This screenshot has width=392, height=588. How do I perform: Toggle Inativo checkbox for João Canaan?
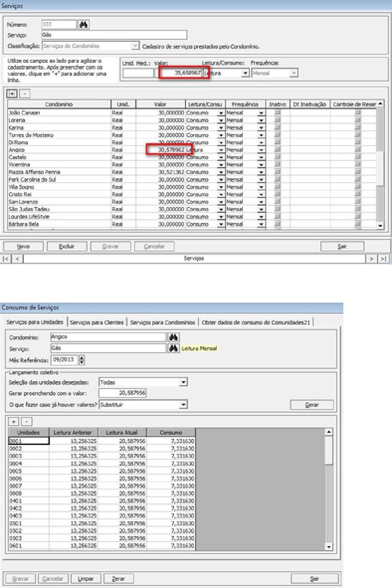[x=277, y=113]
